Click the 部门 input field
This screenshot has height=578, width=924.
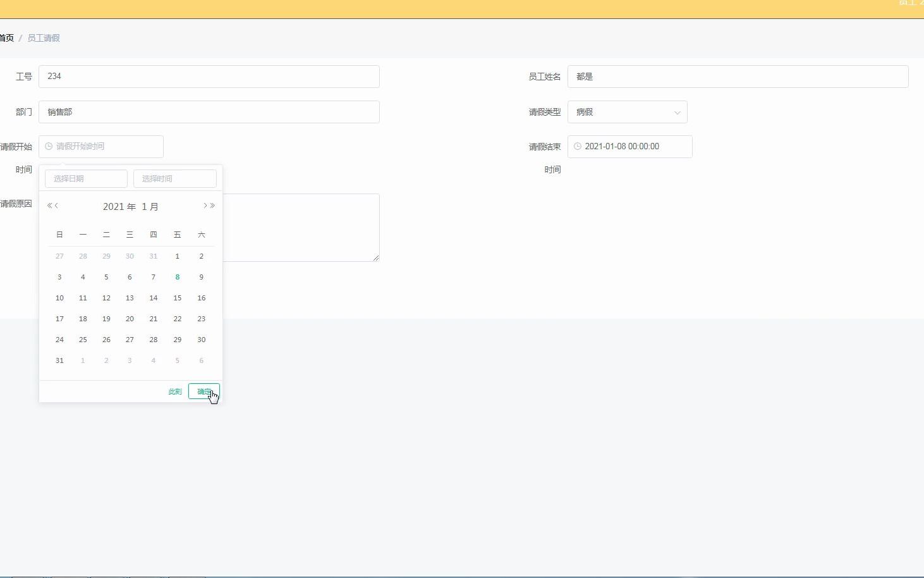coord(209,112)
